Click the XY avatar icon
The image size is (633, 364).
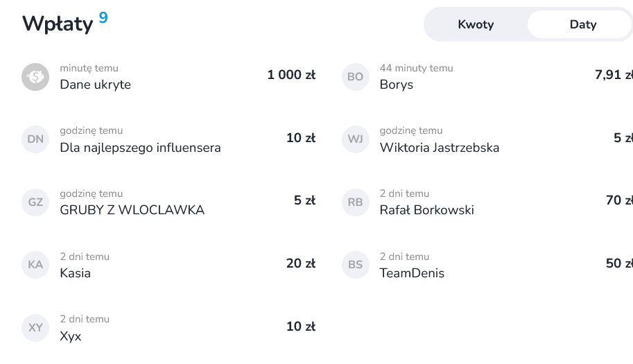[x=35, y=328]
